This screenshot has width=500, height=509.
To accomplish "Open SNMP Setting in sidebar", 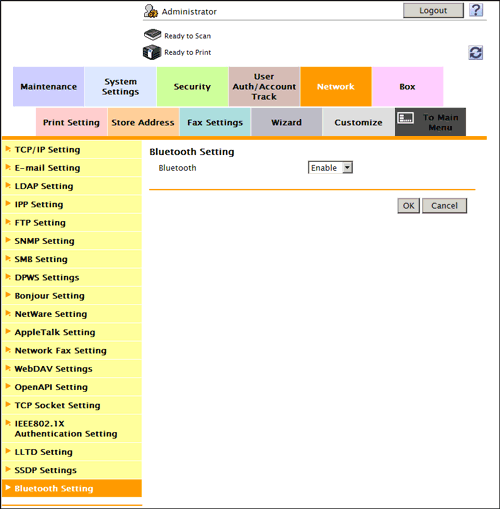I will tap(72, 241).
